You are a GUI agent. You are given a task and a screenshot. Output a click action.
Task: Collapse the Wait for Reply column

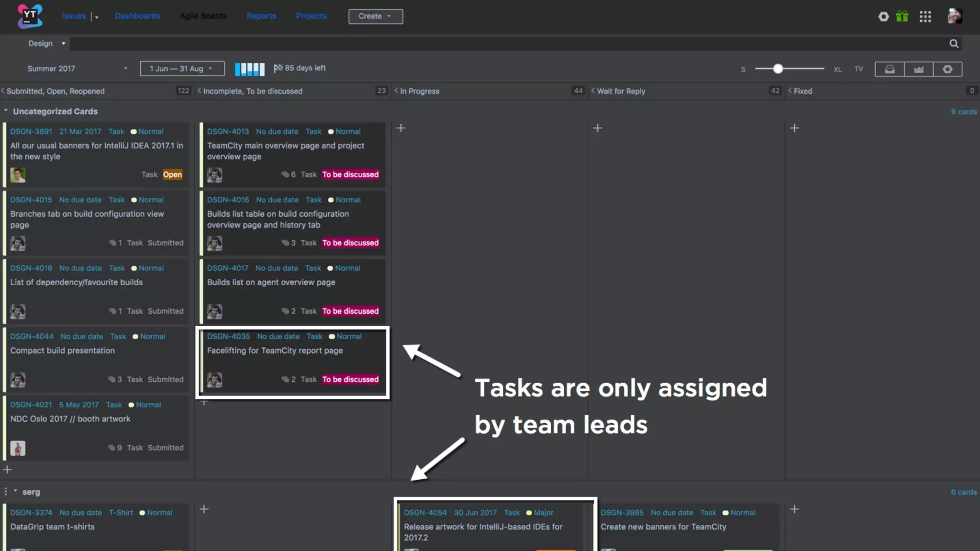click(x=593, y=90)
